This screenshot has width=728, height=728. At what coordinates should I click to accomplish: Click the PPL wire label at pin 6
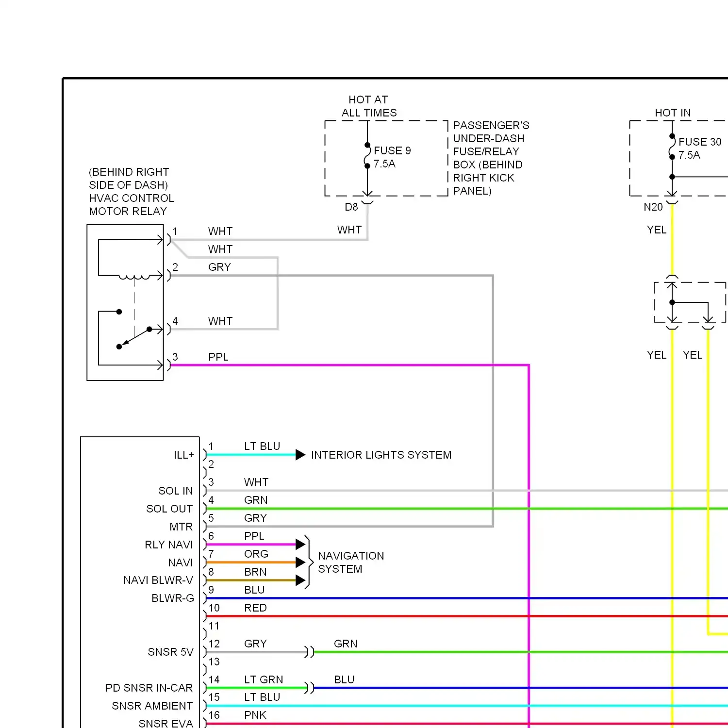pos(254,536)
